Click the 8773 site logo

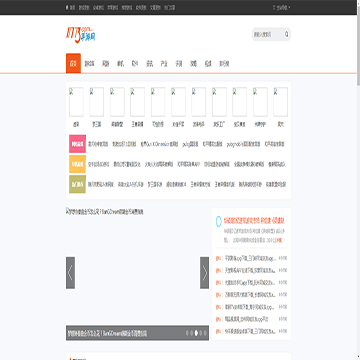pyautogui.click(x=81, y=34)
